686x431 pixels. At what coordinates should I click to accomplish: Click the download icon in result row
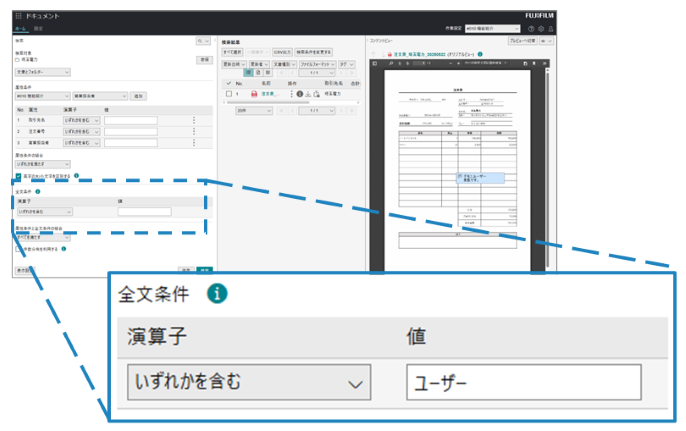(308, 93)
